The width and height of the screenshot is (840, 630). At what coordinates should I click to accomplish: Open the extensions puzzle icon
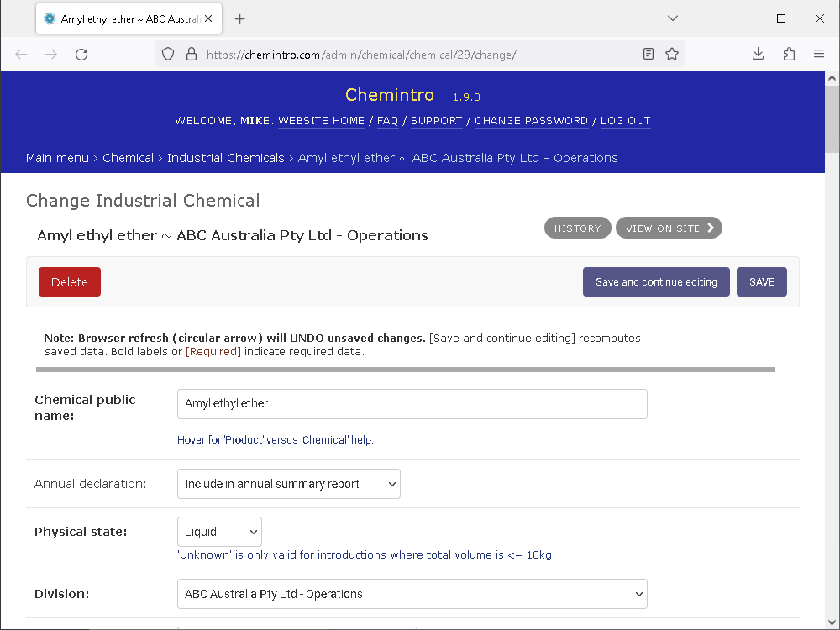click(x=789, y=54)
